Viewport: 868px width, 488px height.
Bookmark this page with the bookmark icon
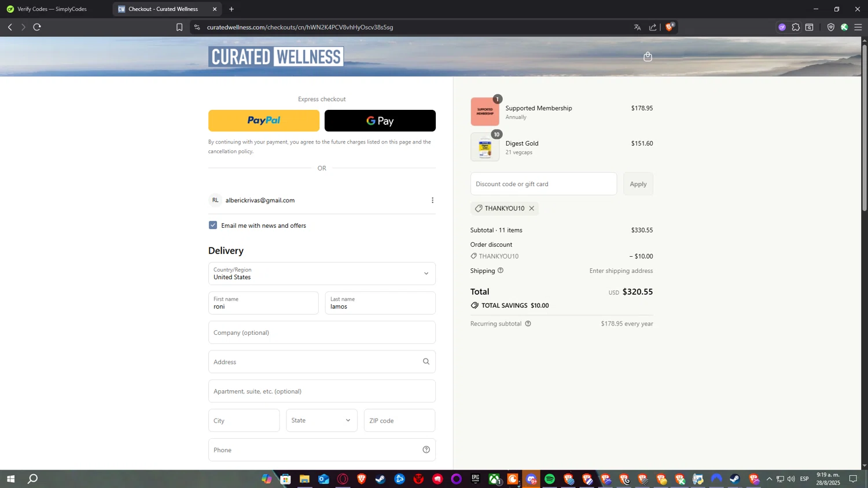pos(179,27)
